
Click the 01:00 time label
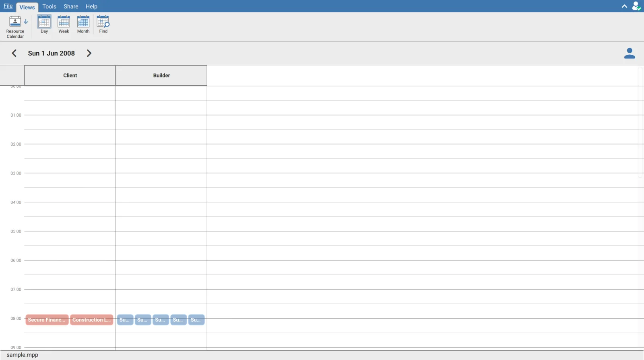click(16, 115)
